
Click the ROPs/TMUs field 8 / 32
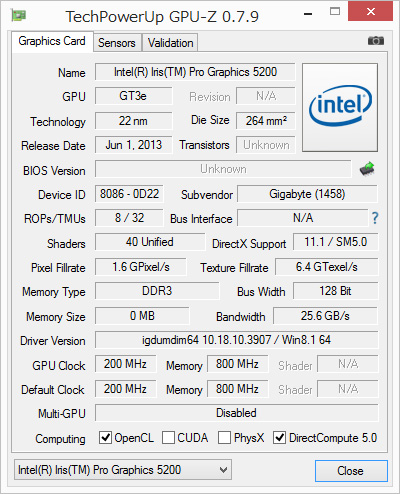[129, 218]
